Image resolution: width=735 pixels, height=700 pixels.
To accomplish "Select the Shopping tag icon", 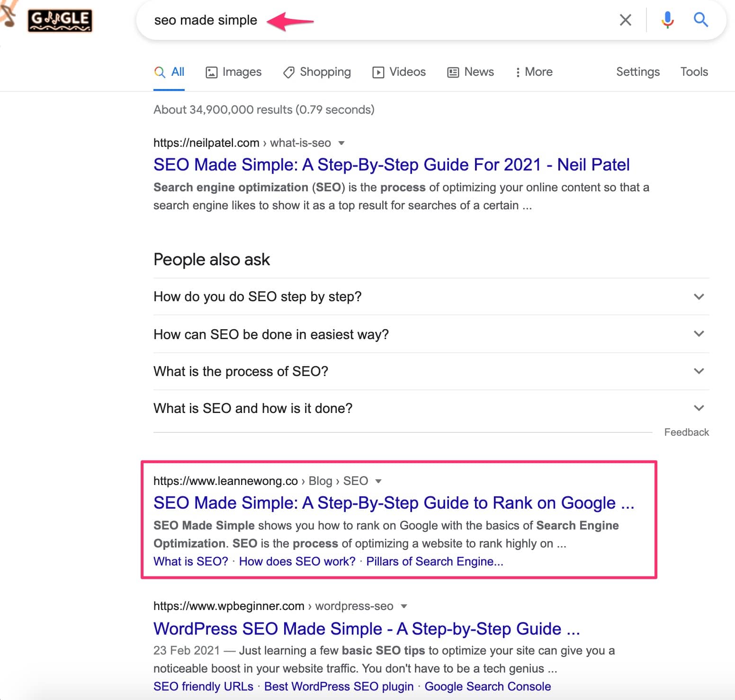I will coord(288,72).
